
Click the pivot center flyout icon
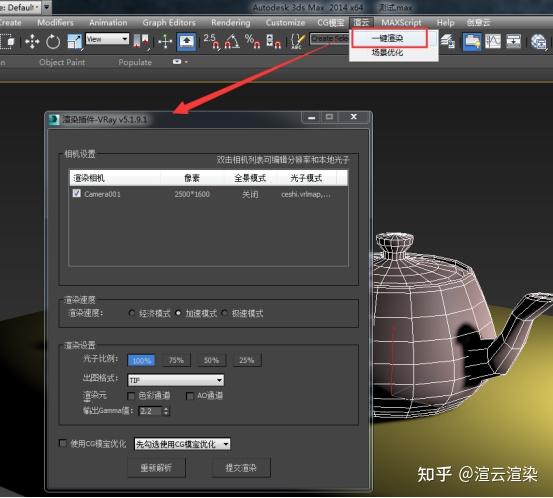click(x=141, y=42)
